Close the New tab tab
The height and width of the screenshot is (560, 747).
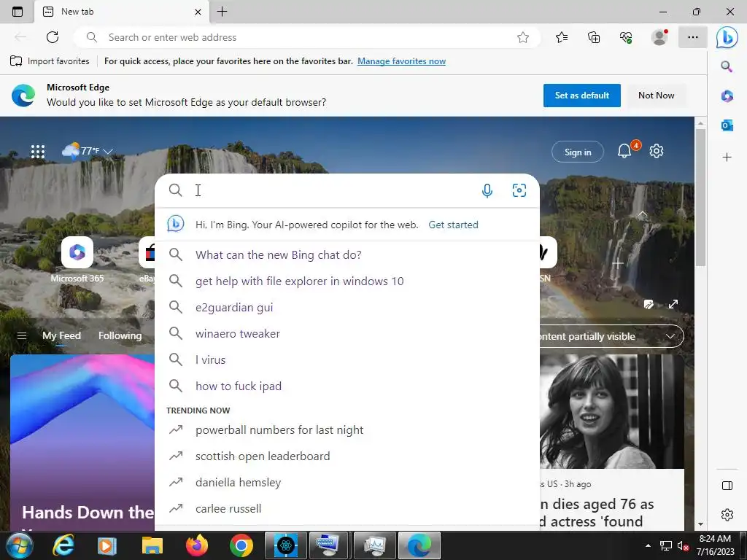(x=198, y=12)
